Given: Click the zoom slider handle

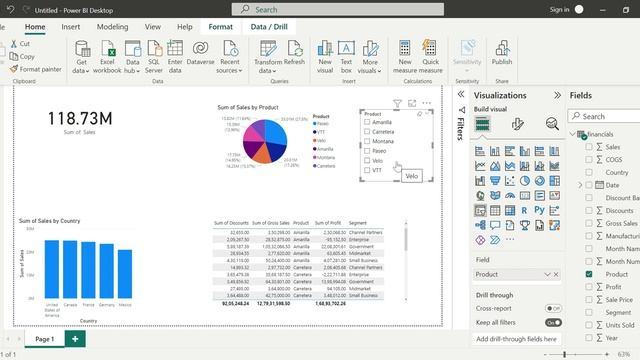Looking at the screenshot, I should pyautogui.click(x=564, y=355).
